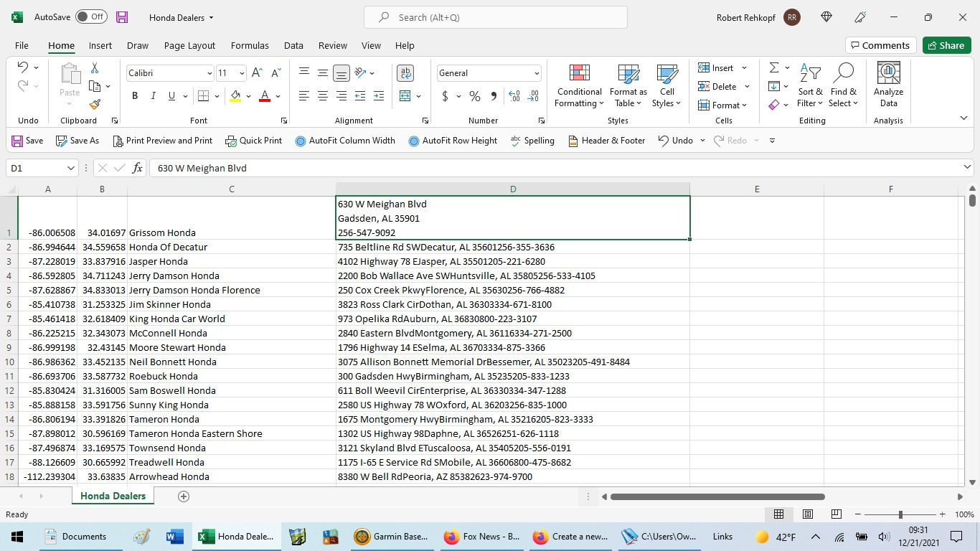
Task: Toggle Align Left for cell text
Action: point(304,96)
